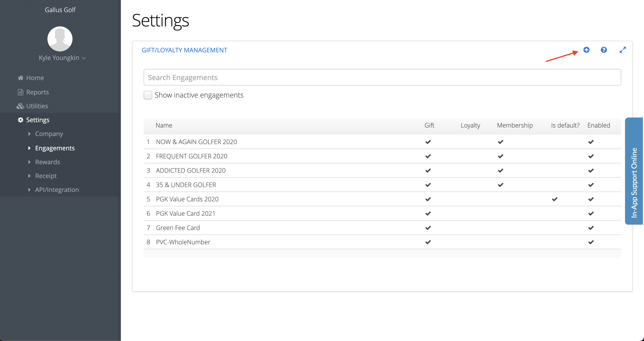Expand the Gift/Loyalty Management panel to fullscreen
This screenshot has width=644, height=341.
[623, 50]
